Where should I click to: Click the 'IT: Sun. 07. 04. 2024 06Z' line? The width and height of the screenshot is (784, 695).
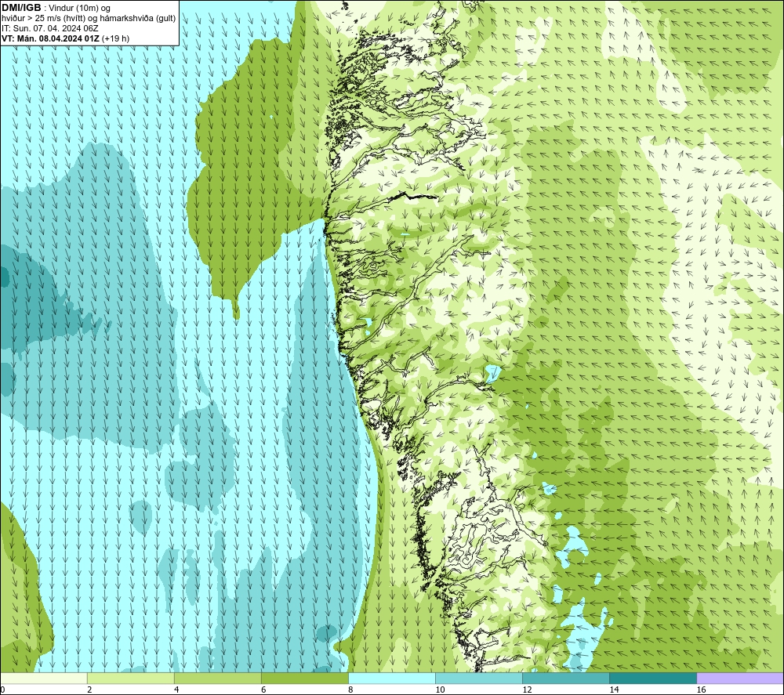pyautogui.click(x=50, y=28)
